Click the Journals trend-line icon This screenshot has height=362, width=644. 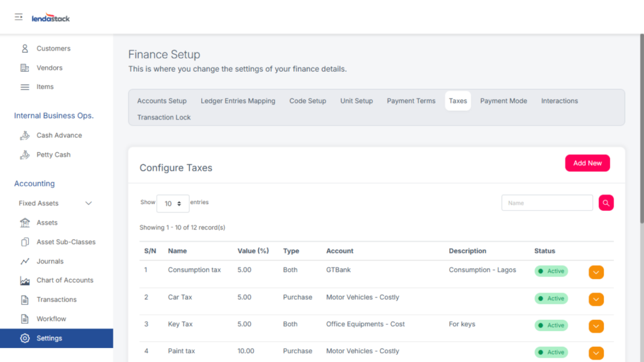click(x=25, y=261)
